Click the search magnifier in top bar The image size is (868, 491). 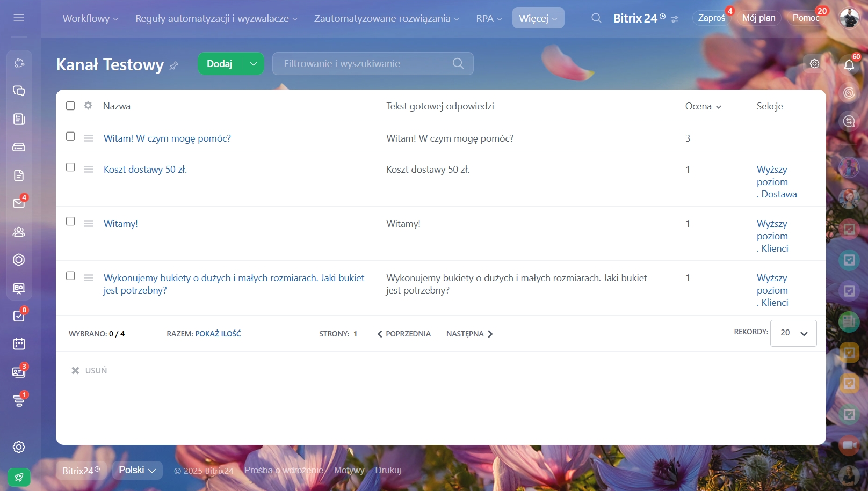(x=596, y=18)
